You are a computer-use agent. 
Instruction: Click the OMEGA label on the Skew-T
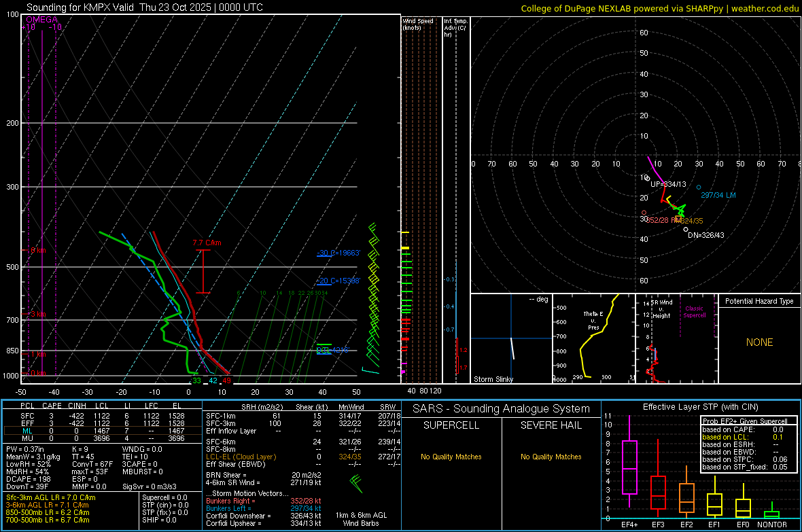coord(42,20)
